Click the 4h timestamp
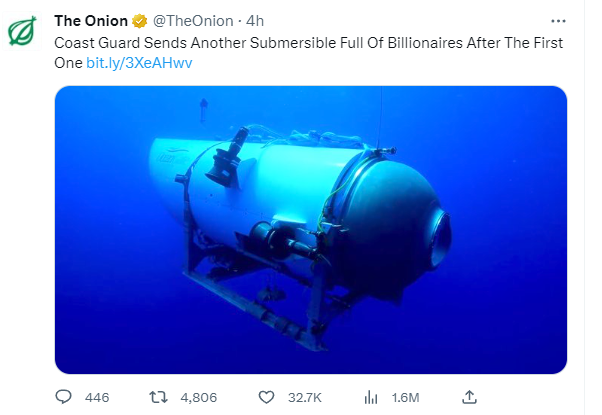Image resolution: width=602 pixels, height=415 pixels. (x=255, y=21)
